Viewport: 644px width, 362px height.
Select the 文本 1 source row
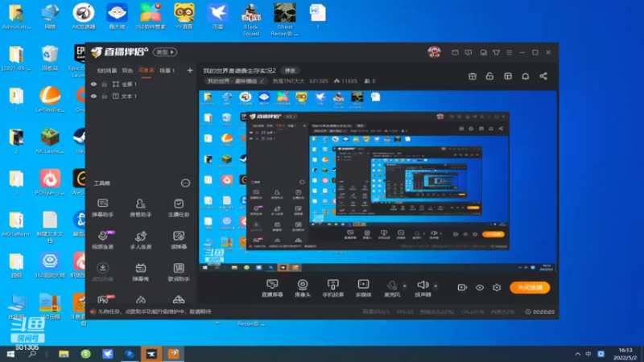coord(141,96)
